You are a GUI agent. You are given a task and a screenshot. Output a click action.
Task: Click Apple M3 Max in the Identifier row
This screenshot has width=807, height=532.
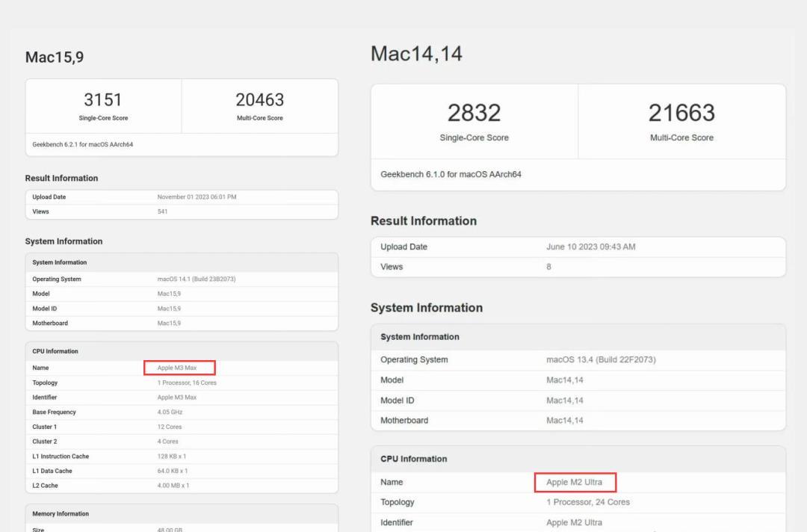tap(177, 398)
